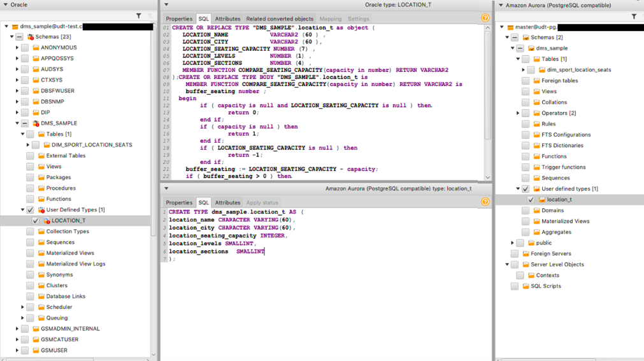644x361 pixels.
Task: Uncheck LOCATION_T checkbox in Oracle tree
Action: point(36,220)
